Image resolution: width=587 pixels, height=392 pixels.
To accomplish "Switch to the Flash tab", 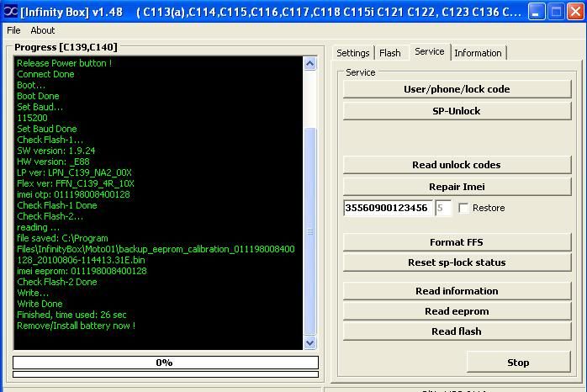I will point(389,53).
